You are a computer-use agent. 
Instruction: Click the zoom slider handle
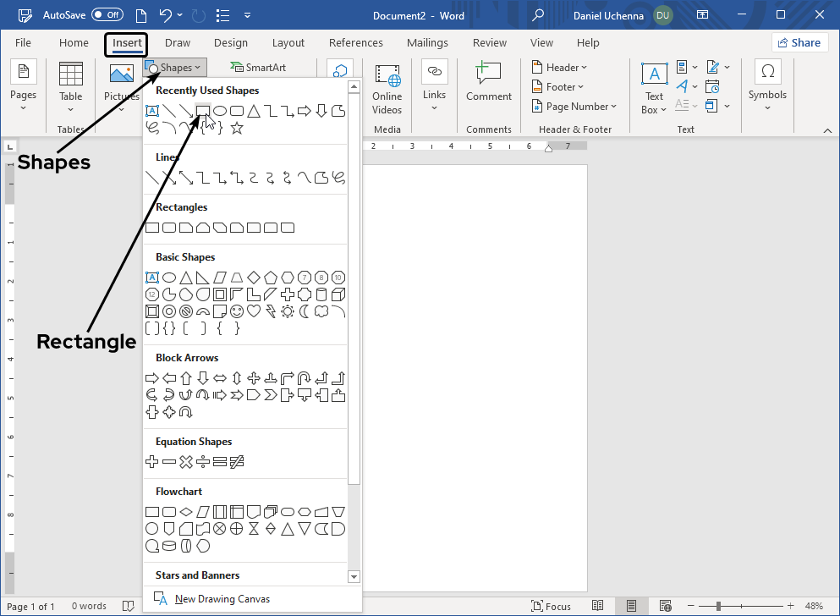coord(718,606)
